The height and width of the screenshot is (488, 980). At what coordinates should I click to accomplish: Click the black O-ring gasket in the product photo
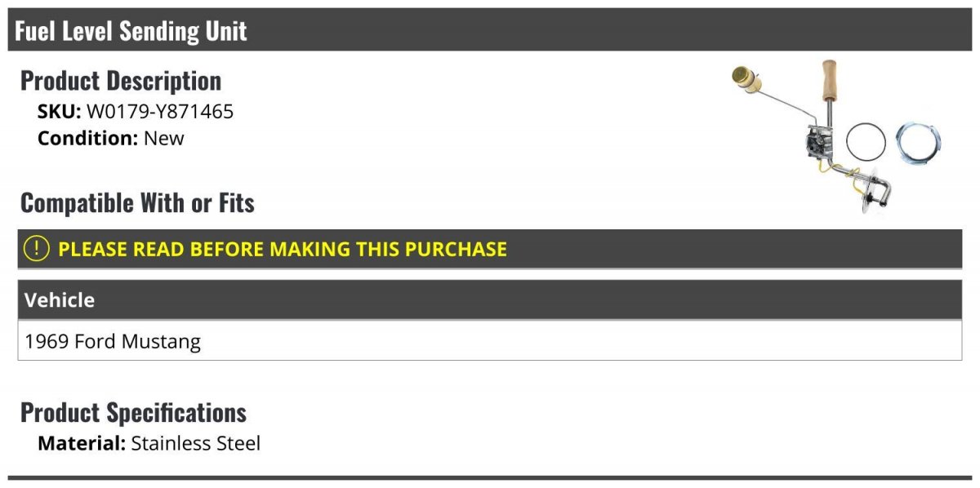click(866, 143)
